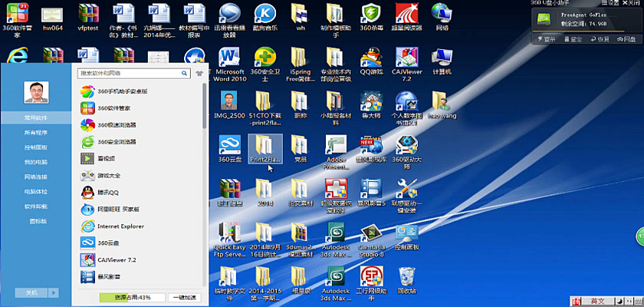The width and height of the screenshot is (644, 307).
Task: Select the 鲁大师 desktop icon
Action: pyautogui.click(x=371, y=105)
